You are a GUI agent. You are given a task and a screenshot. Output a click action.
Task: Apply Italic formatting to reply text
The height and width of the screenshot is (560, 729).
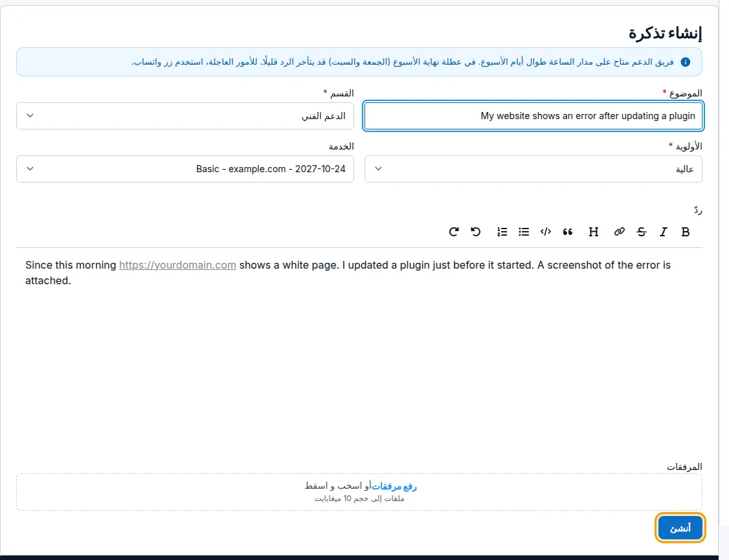664,232
